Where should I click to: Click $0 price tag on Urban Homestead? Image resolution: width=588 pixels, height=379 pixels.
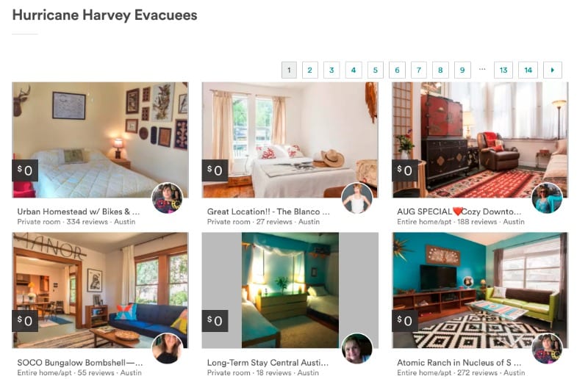25,170
